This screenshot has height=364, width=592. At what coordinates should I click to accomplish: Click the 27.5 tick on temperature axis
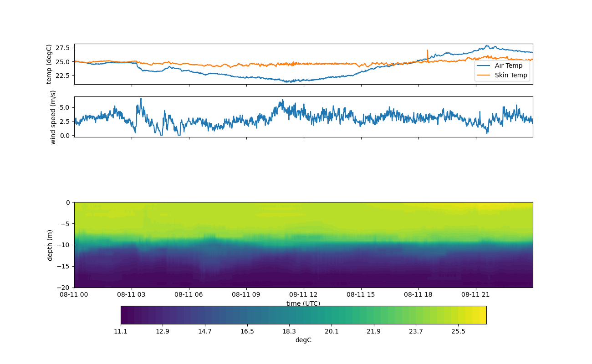(63, 48)
